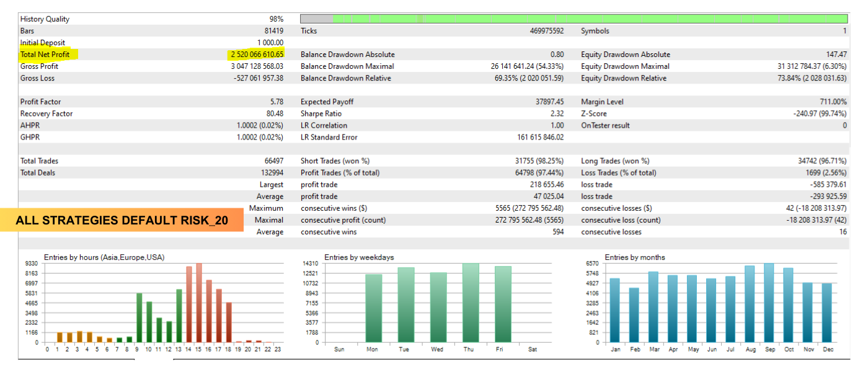Select the Thu bar in weekdays chart

click(x=471, y=304)
